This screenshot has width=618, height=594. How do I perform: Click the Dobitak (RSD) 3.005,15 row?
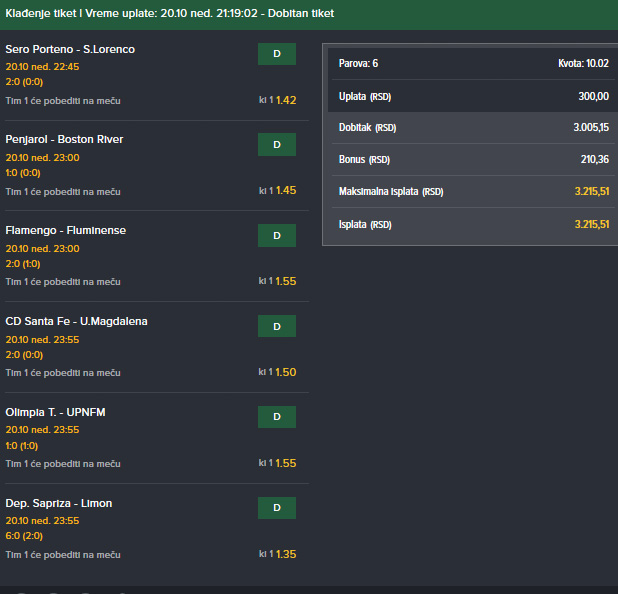click(473, 128)
